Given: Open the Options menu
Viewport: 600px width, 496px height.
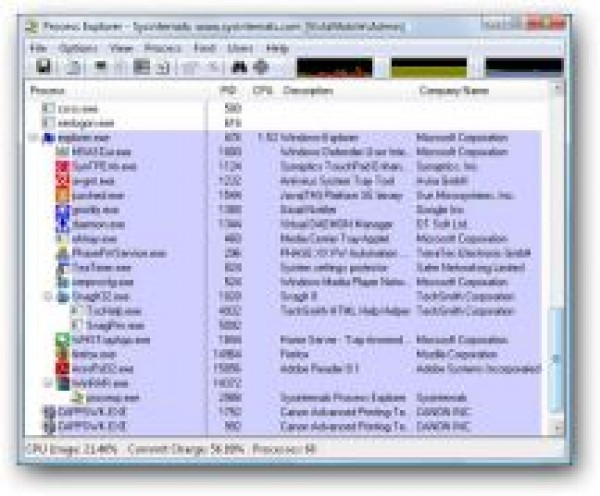Looking at the screenshot, I should tap(78, 48).
